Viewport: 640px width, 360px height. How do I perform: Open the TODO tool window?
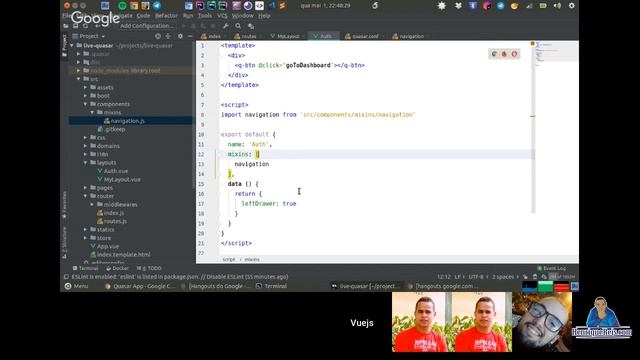click(x=149, y=268)
